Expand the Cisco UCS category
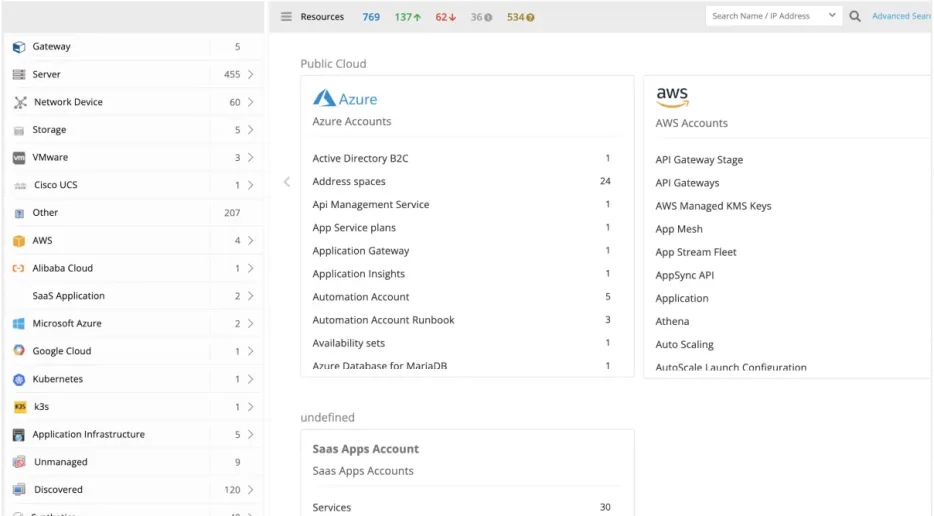934x516 pixels. pyautogui.click(x=251, y=185)
